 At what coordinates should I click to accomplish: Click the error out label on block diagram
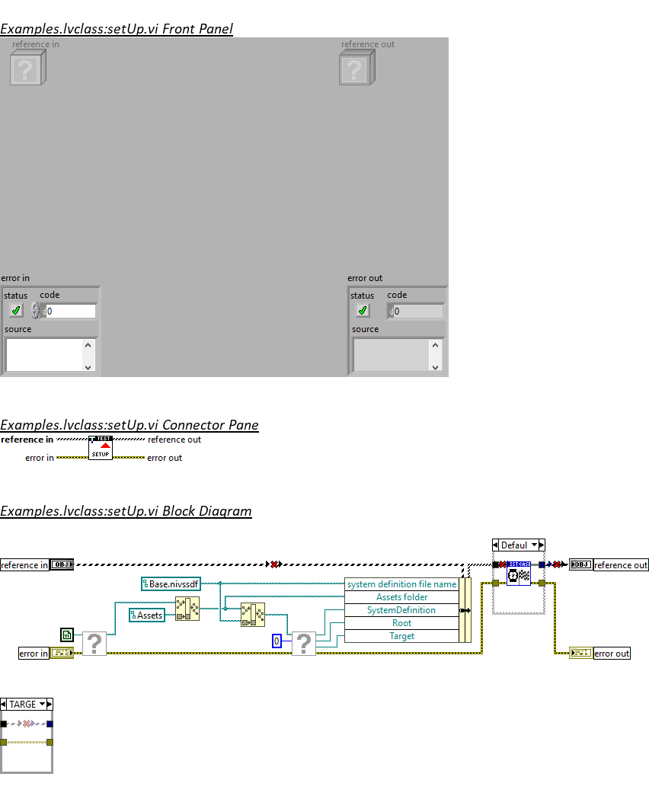click(x=612, y=654)
